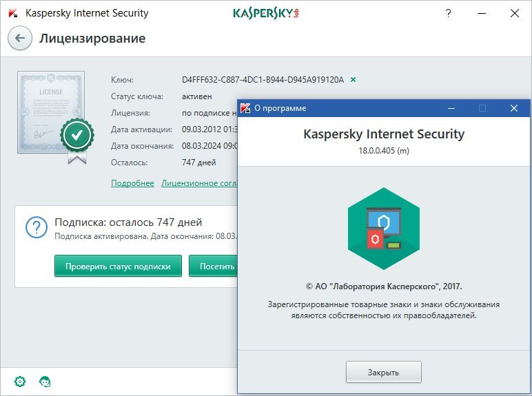Minimize the О программе dialog
The image size is (532, 396).
pos(451,108)
